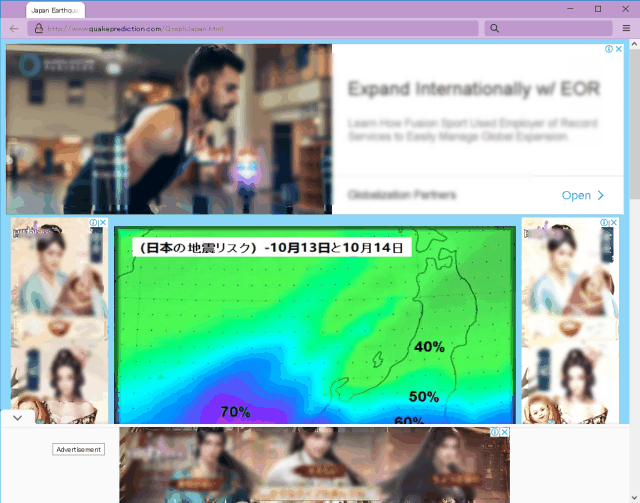The height and width of the screenshot is (503, 640).
Task: Click the left sidebar game ad image
Action: [59, 320]
